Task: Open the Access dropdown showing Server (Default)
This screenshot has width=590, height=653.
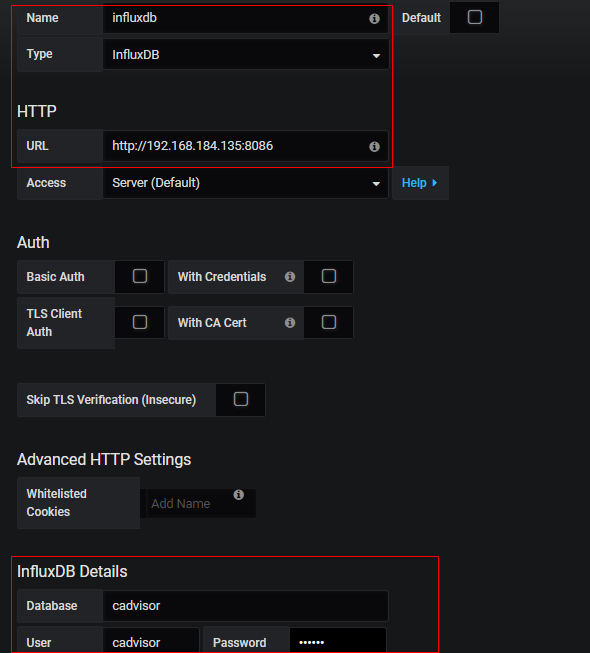Action: [x=246, y=183]
